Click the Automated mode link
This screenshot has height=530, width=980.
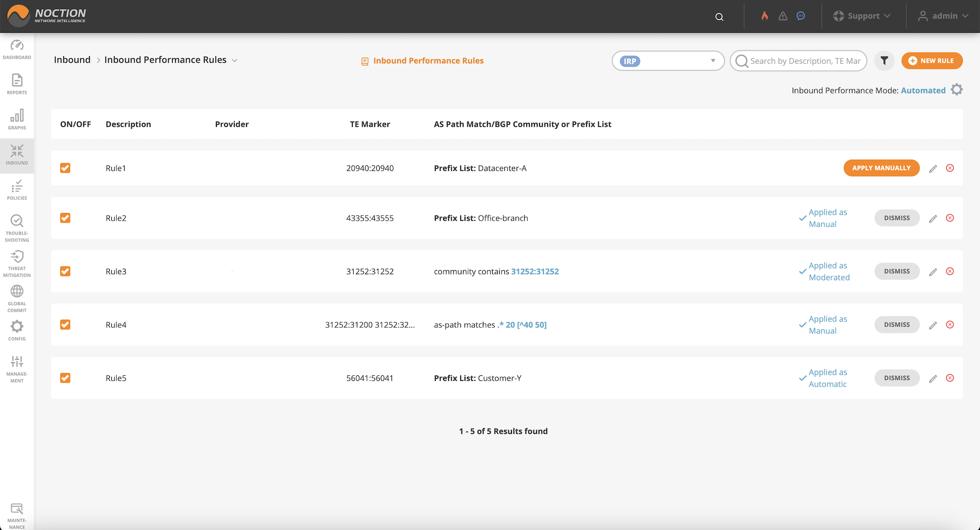click(x=923, y=90)
